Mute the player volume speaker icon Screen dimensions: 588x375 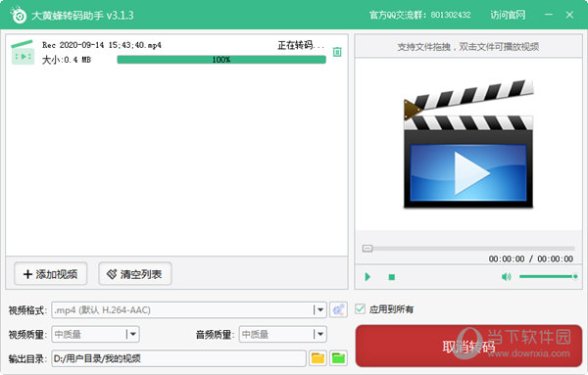coord(507,277)
